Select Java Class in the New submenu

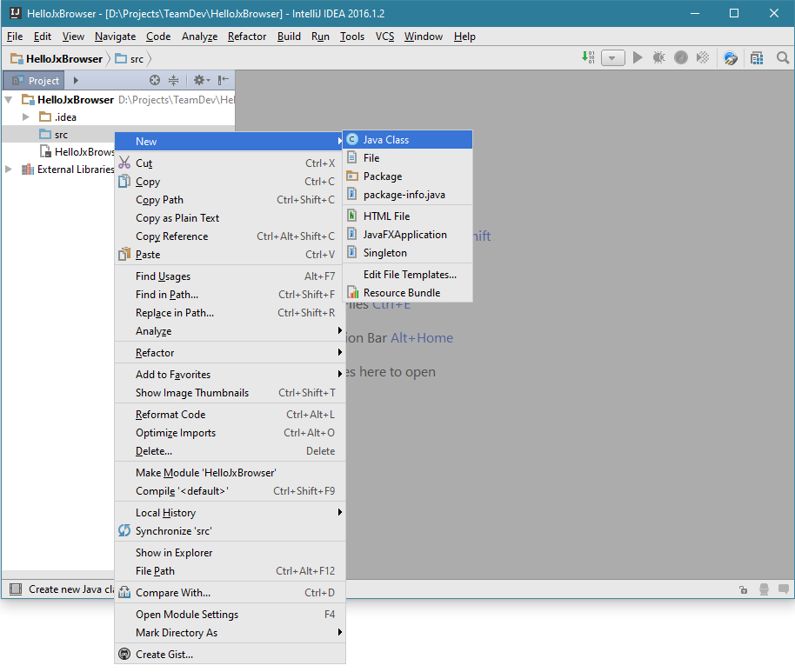pyautogui.click(x=408, y=140)
